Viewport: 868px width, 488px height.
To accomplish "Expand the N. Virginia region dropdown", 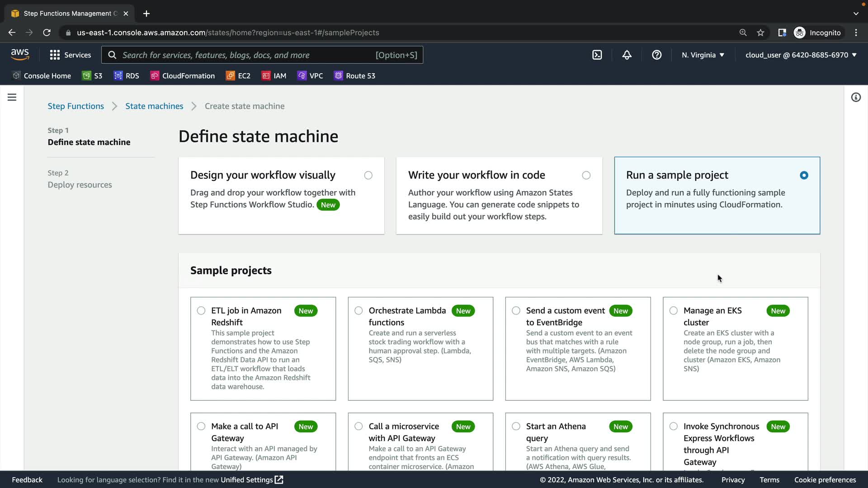I will coord(703,55).
